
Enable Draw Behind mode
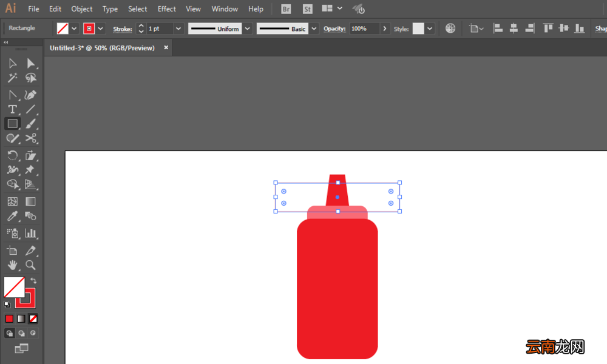tap(21, 333)
